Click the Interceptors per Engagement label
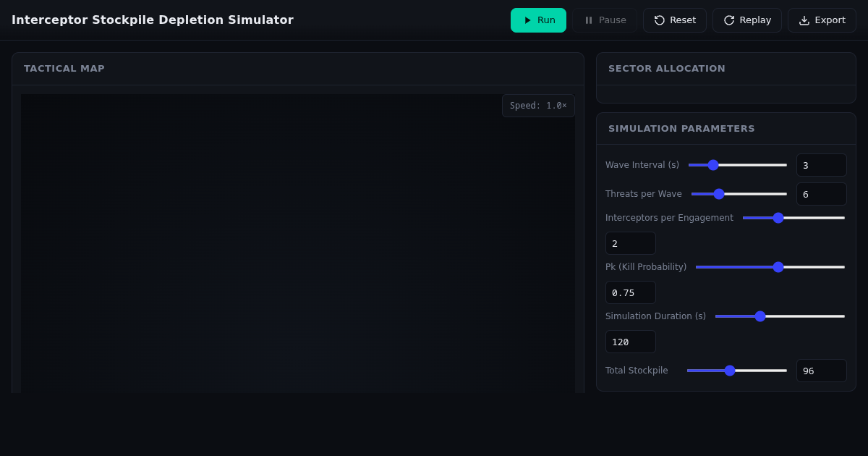Image resolution: width=868 pixels, height=456 pixels. point(669,218)
